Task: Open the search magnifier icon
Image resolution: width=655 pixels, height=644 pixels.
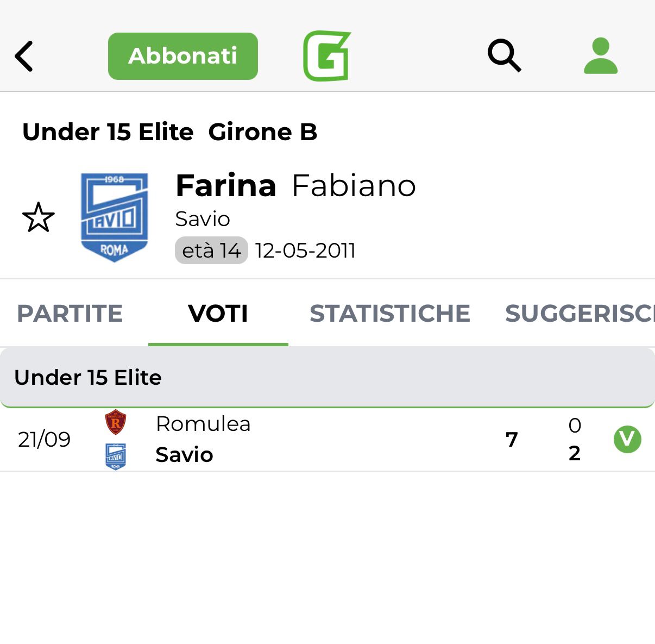Action: click(505, 55)
